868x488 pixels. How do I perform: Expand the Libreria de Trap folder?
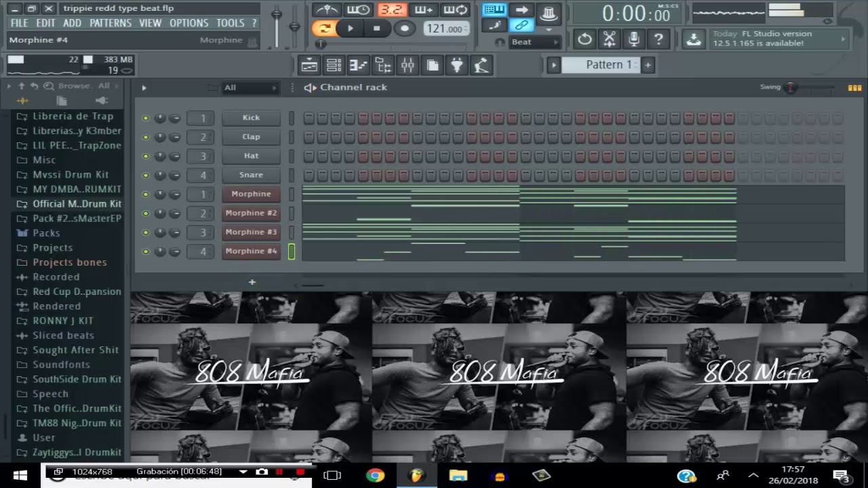tap(73, 117)
